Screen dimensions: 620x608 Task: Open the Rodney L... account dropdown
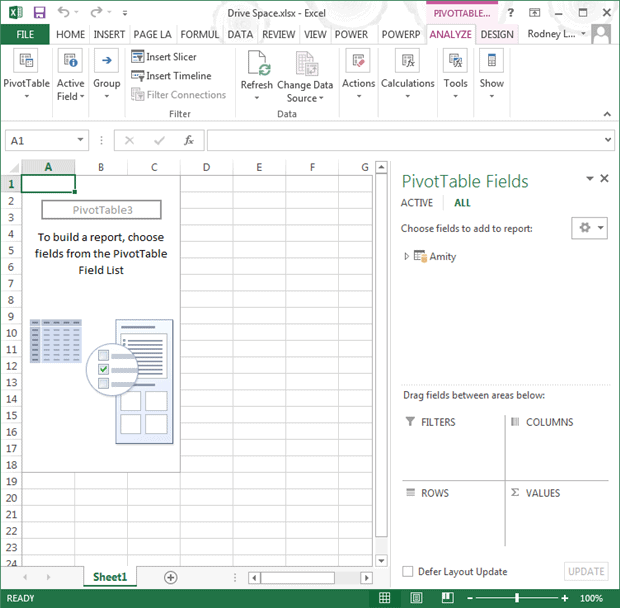(x=556, y=34)
